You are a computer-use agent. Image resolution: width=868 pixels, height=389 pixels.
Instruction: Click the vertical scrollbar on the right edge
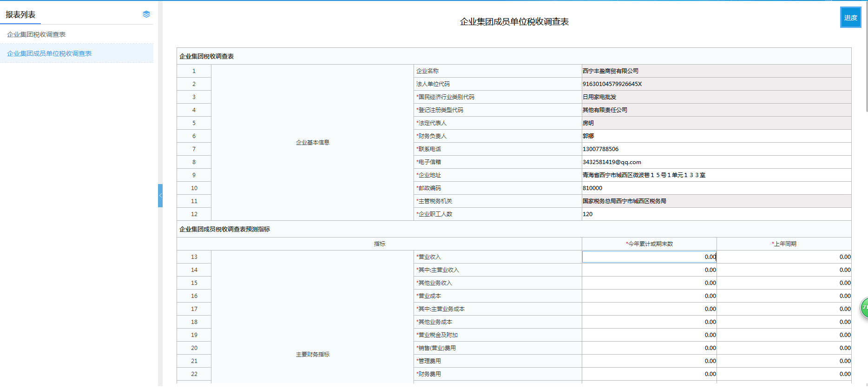click(x=866, y=56)
